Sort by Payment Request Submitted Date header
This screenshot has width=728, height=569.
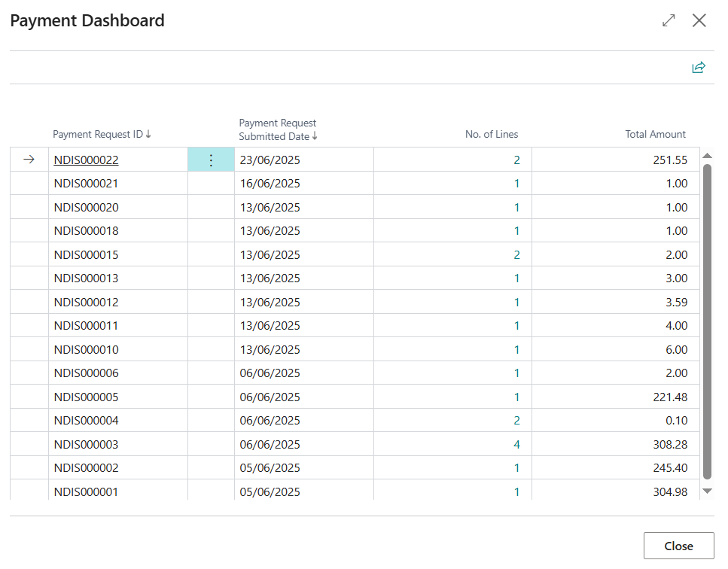coord(278,129)
